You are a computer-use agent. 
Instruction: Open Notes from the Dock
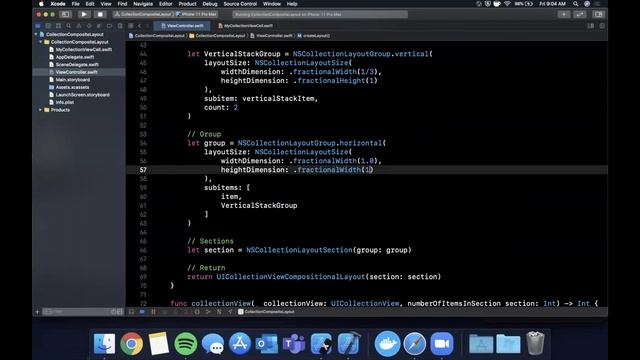[x=158, y=343]
